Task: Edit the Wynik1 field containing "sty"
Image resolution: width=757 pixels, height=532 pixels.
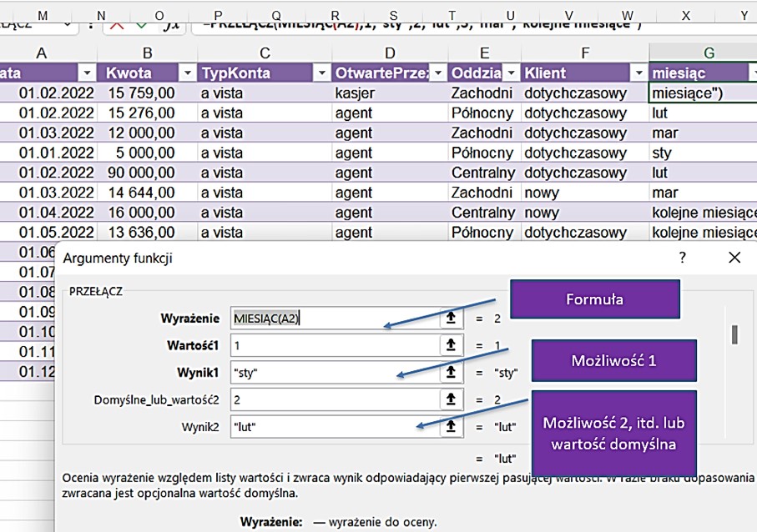Action: coord(335,373)
